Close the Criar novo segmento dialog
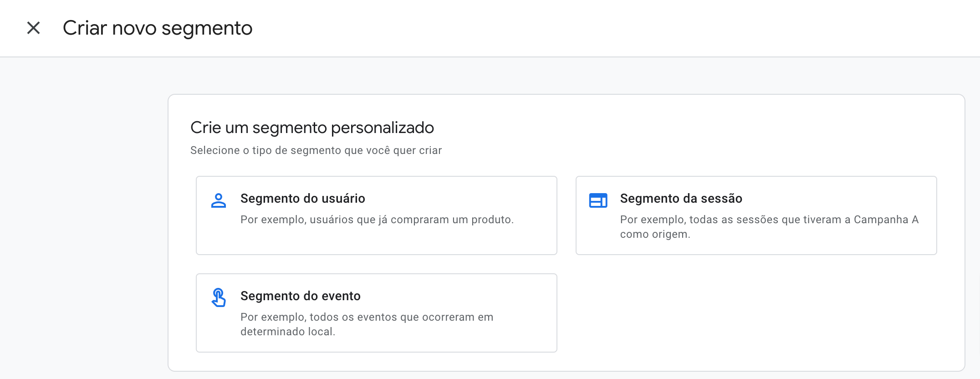Image resolution: width=980 pixels, height=379 pixels. pos(33,28)
